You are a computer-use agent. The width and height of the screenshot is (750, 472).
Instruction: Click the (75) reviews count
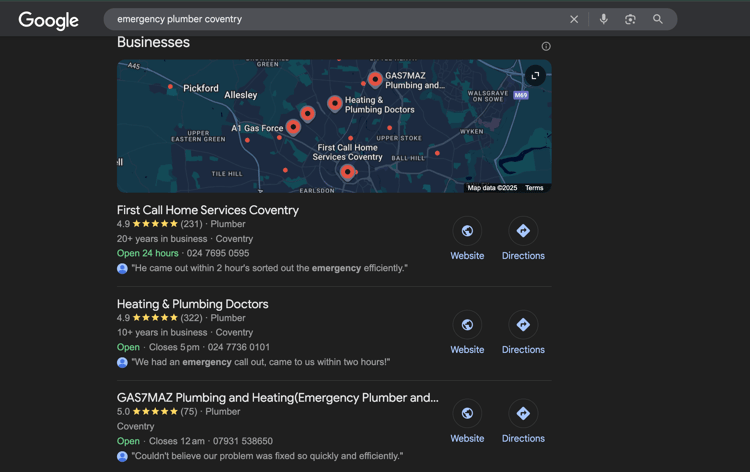pyautogui.click(x=188, y=411)
